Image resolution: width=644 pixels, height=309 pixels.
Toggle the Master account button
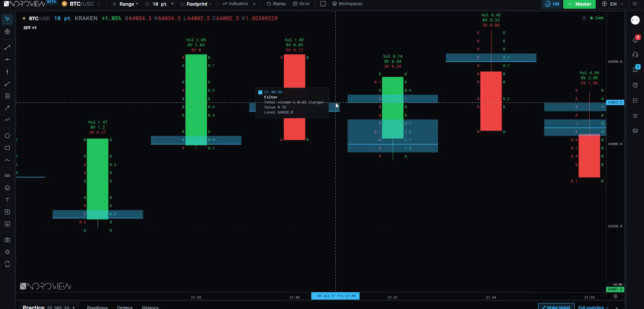(579, 4)
